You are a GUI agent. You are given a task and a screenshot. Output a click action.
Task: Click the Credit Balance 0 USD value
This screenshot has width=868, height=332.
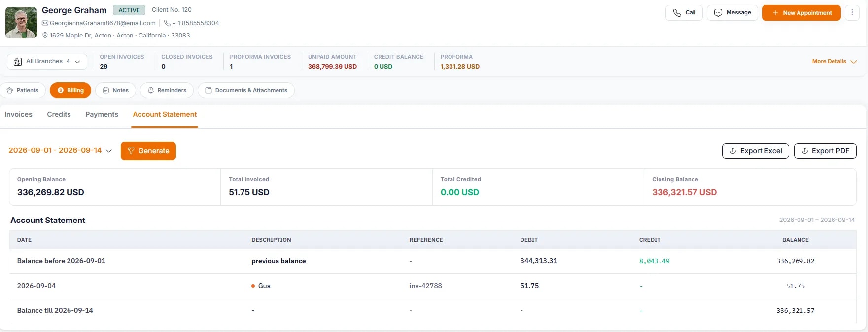tap(383, 67)
